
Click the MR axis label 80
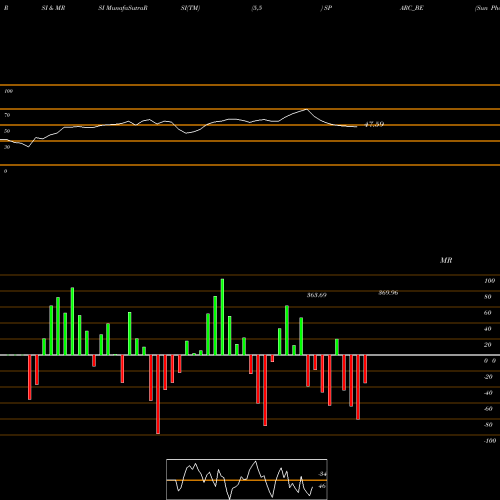pos(488,297)
